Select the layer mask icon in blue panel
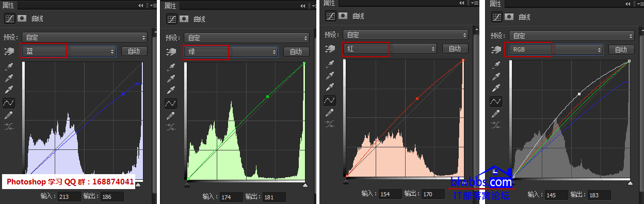 tap(22, 18)
